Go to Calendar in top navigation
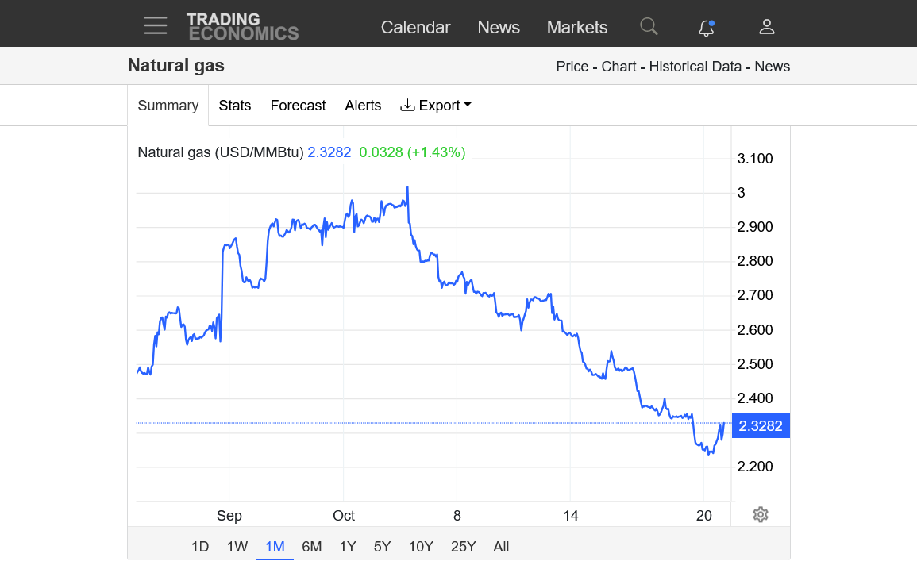917x588 pixels. click(415, 28)
